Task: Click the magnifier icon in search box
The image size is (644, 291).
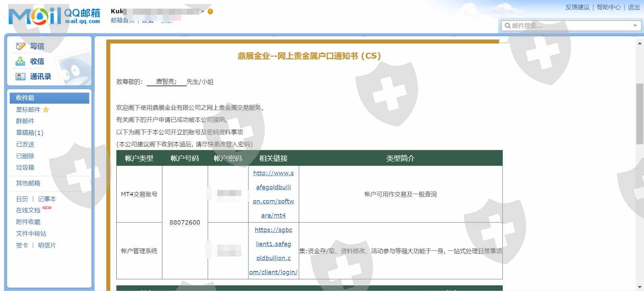Action: (508, 26)
